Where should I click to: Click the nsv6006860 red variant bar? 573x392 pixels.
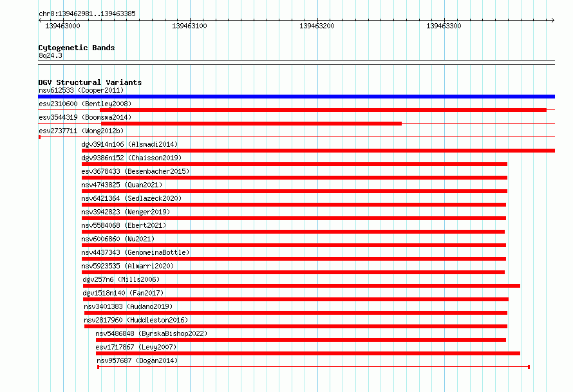[294, 245]
